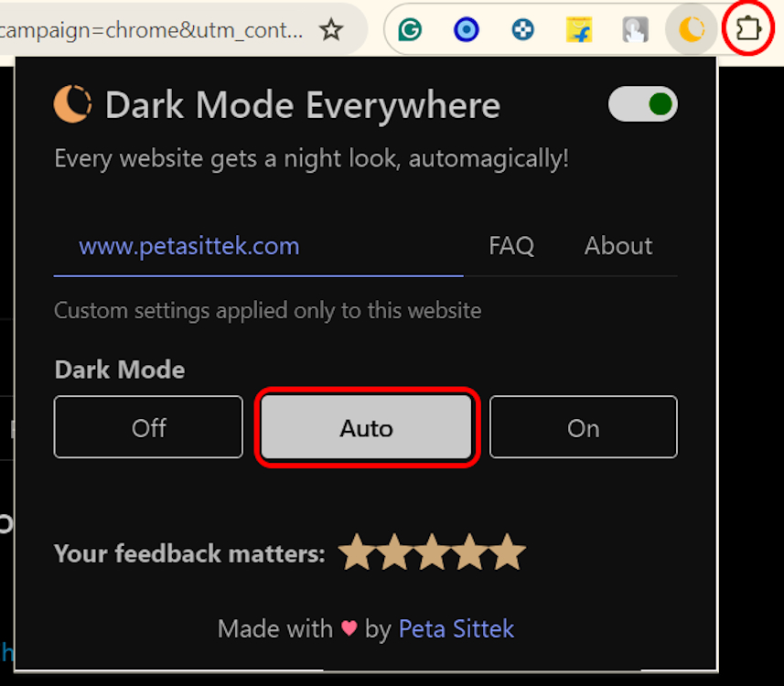
Task: Rate five stars by clicking the last star
Action: pos(509,552)
